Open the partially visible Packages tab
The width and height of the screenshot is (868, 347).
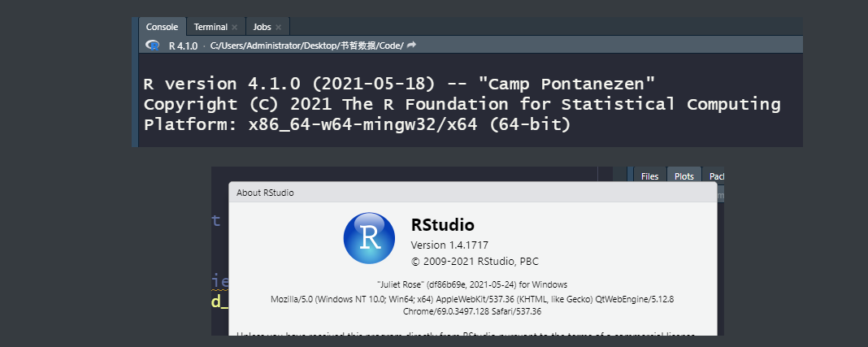715,176
